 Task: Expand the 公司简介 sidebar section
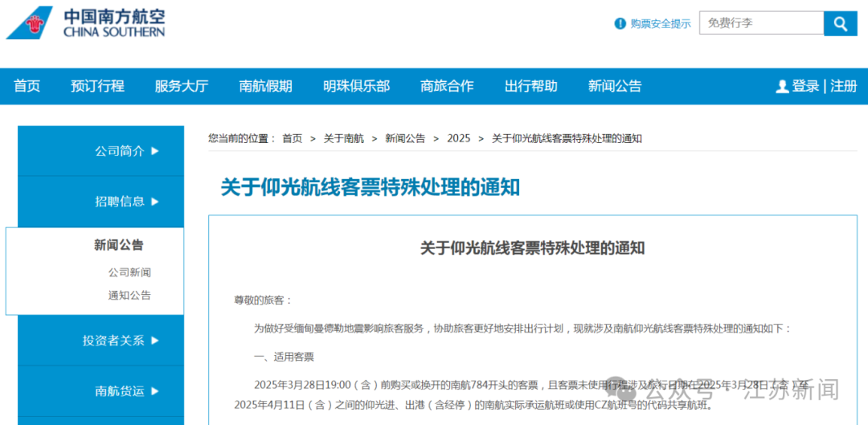127,151
